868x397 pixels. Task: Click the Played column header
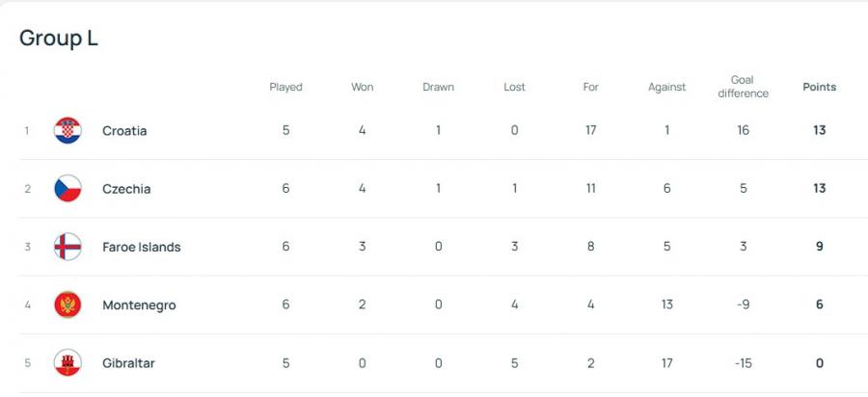pyautogui.click(x=285, y=87)
